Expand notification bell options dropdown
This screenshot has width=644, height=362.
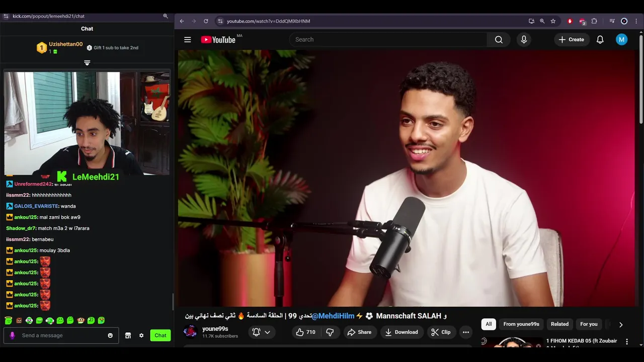tap(267, 332)
